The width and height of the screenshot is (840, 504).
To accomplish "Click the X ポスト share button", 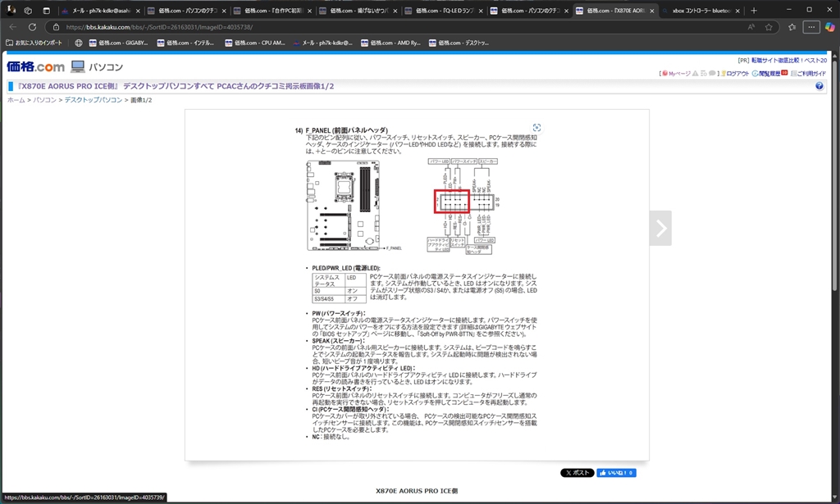I will pos(577,473).
